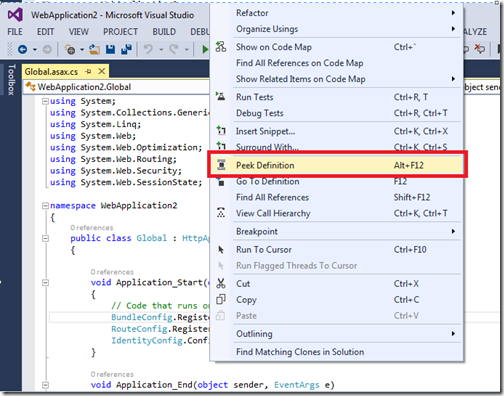
Task: Click the Cut scissors icon
Action: [x=221, y=283]
